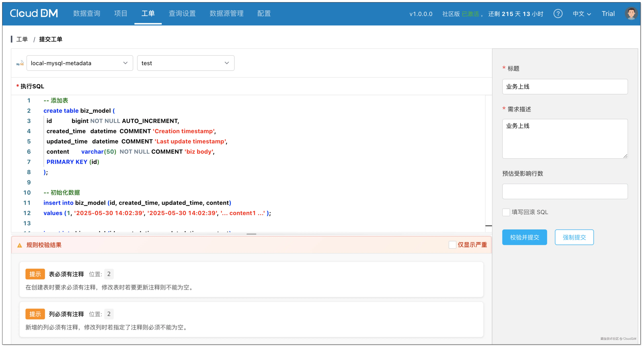Open the test database dropdown

tap(185, 63)
